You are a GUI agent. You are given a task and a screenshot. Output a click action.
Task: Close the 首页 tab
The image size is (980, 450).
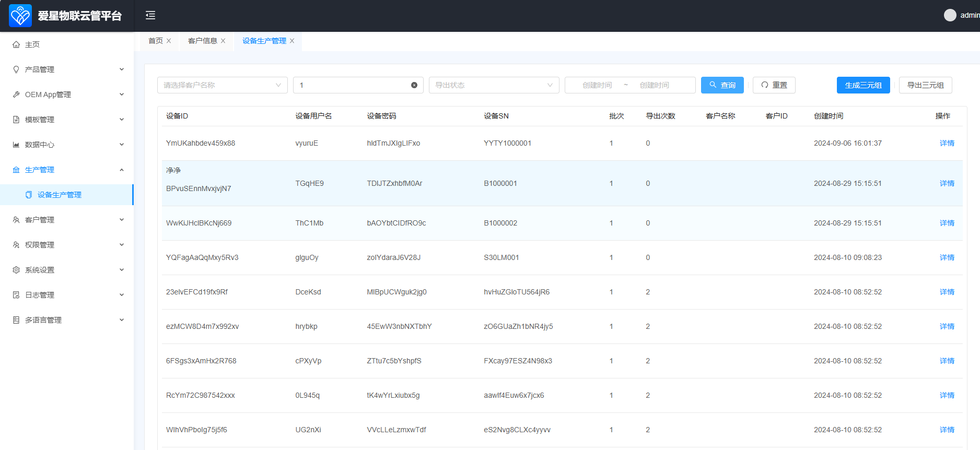pos(169,41)
